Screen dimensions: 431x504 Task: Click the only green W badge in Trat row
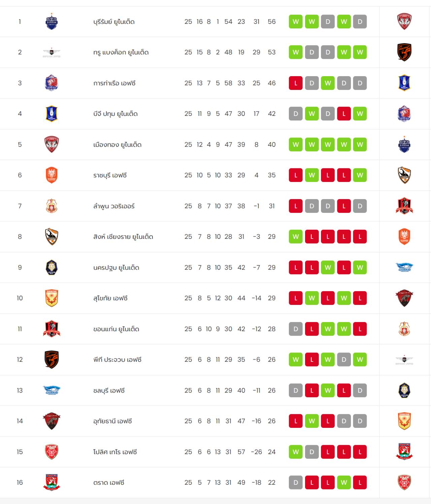coord(344,482)
